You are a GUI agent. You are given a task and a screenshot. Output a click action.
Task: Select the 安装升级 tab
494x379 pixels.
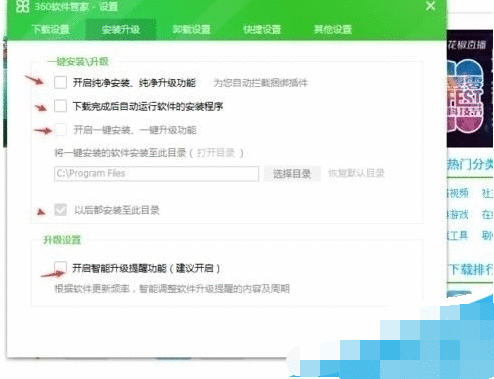coord(121,29)
